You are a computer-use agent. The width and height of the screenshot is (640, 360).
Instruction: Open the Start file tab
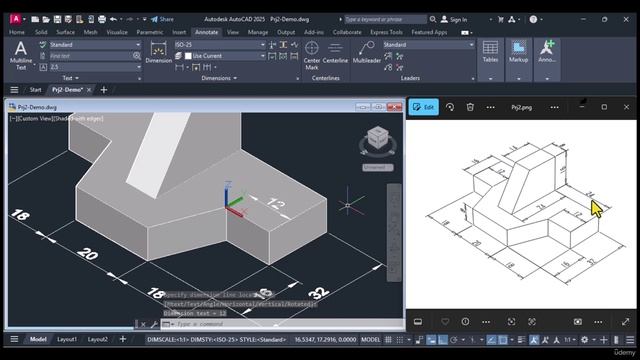(x=36, y=90)
